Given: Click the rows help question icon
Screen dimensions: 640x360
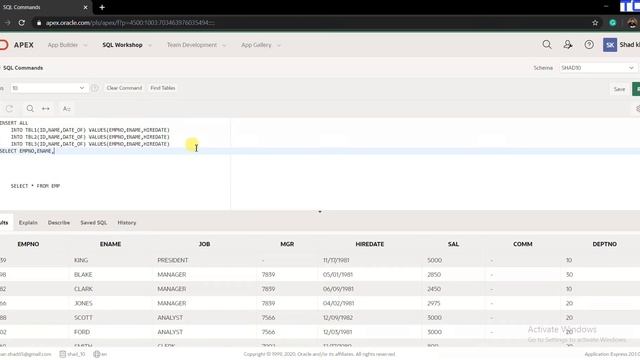Looking at the screenshot, I should pos(95,88).
